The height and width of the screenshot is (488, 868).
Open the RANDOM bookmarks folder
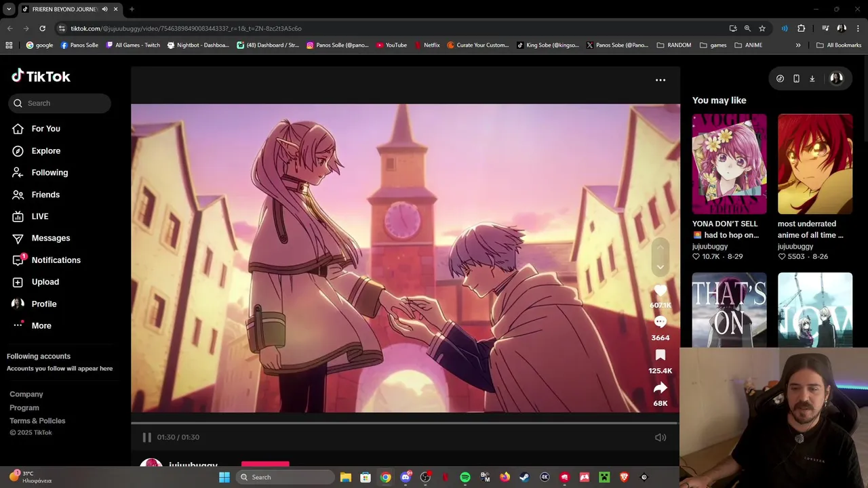click(674, 45)
